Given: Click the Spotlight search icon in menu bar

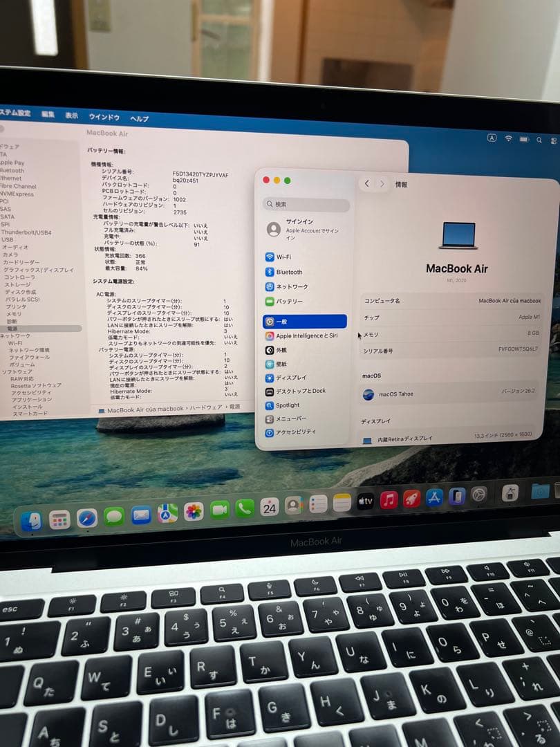Looking at the screenshot, I should [x=539, y=138].
